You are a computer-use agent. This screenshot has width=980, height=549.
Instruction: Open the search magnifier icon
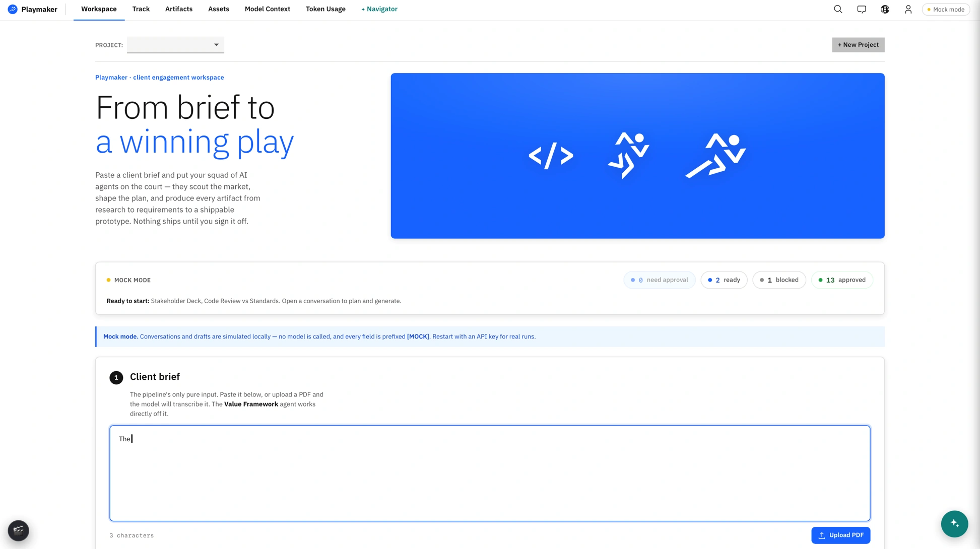coord(838,9)
